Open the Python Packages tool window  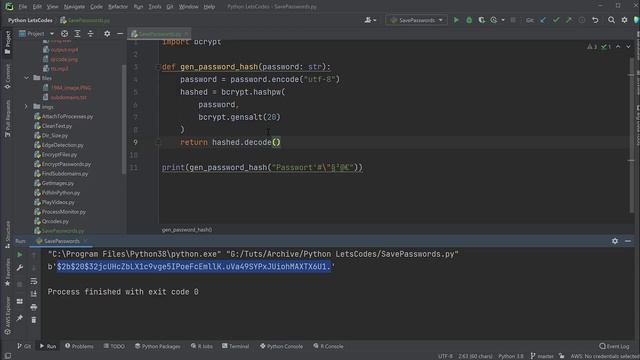click(x=158, y=346)
